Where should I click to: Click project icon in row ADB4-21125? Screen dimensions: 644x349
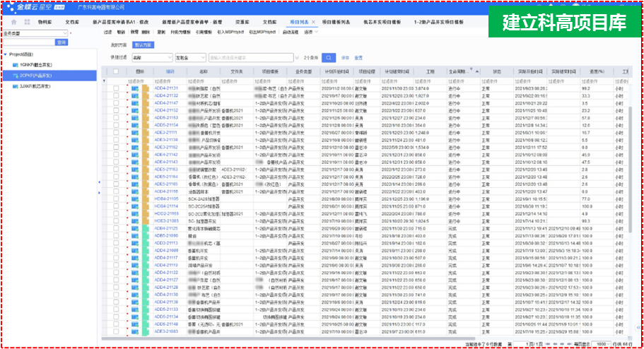(x=135, y=228)
